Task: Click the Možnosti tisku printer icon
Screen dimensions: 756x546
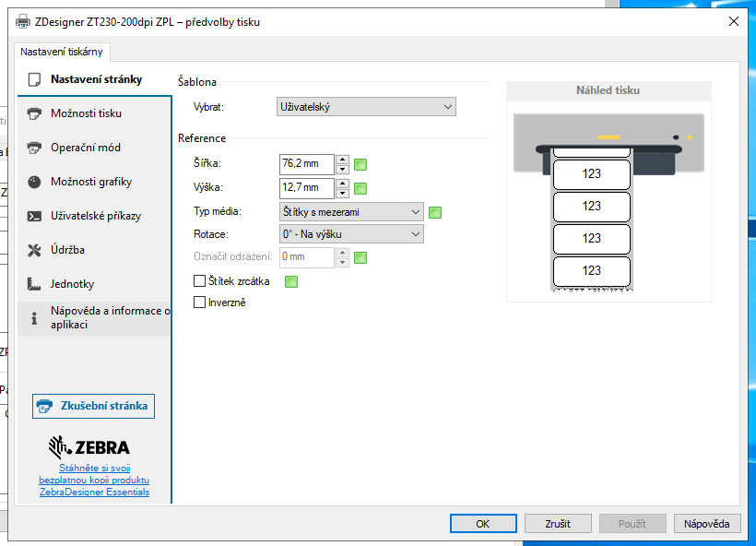Action: click(x=35, y=113)
